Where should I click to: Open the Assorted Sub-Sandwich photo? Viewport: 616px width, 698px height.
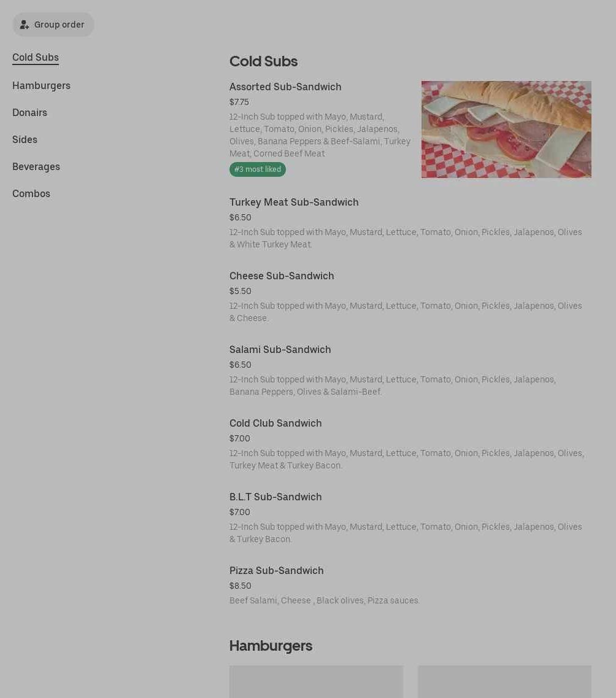pos(506,130)
